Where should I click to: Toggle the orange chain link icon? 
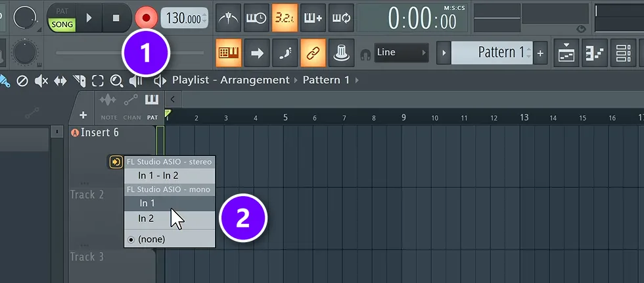point(313,53)
